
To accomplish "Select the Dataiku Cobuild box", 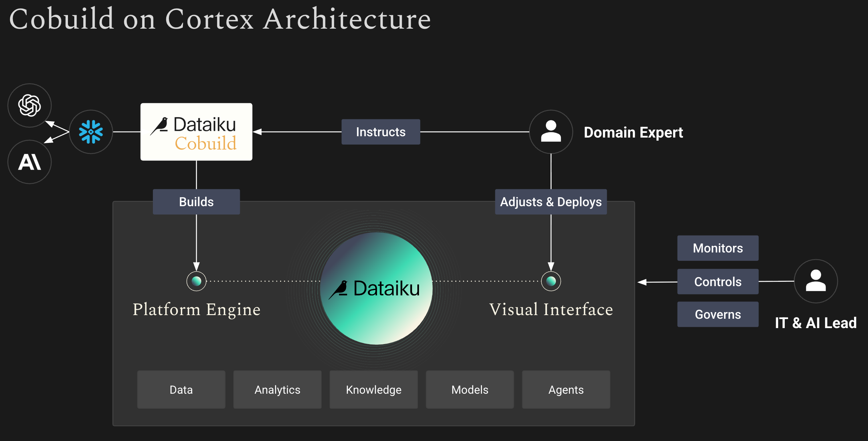I will pos(197,132).
